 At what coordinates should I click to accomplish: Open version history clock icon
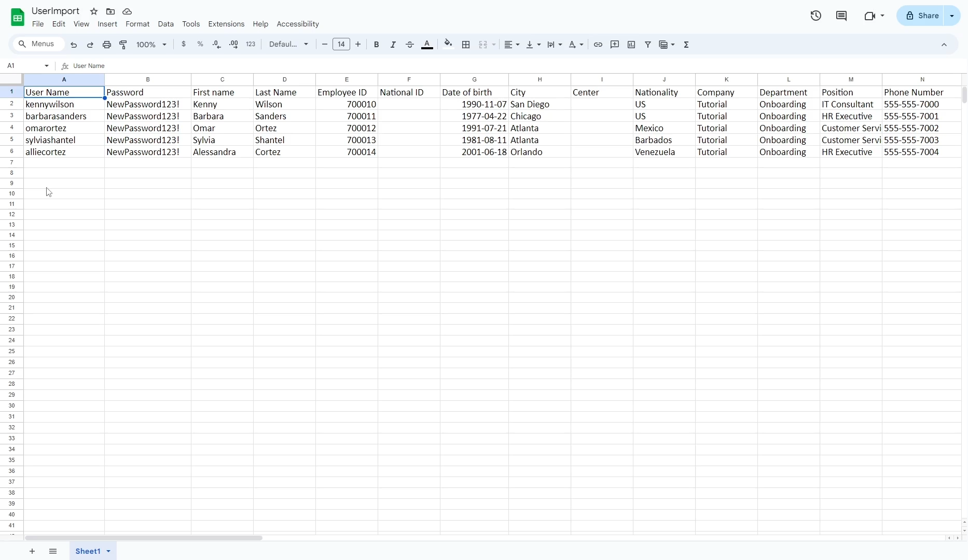(x=816, y=16)
